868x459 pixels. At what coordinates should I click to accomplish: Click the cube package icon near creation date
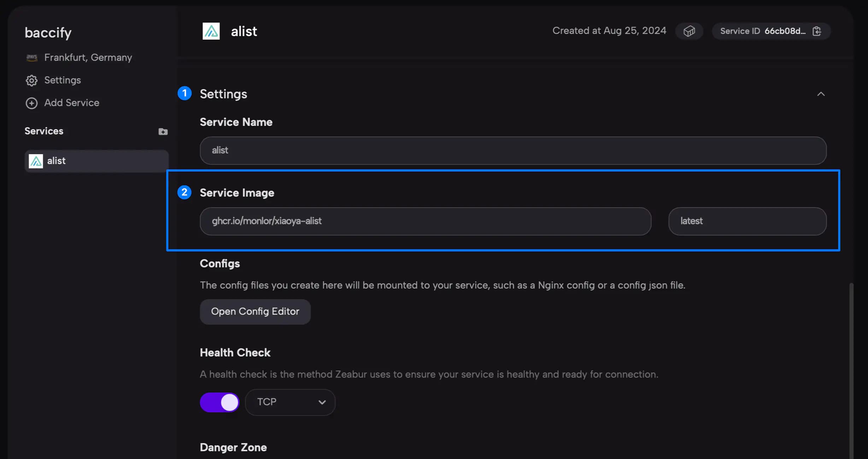click(x=689, y=31)
